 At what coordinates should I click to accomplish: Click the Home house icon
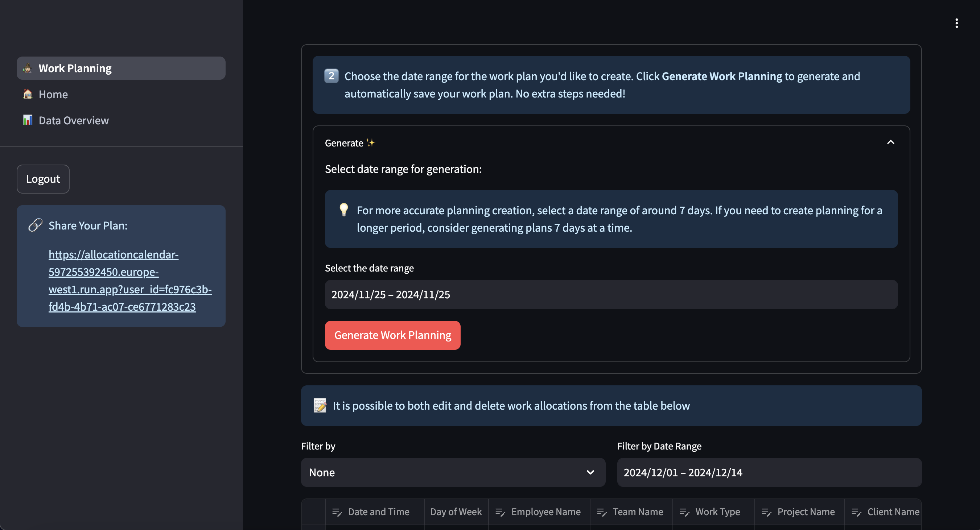[28, 94]
